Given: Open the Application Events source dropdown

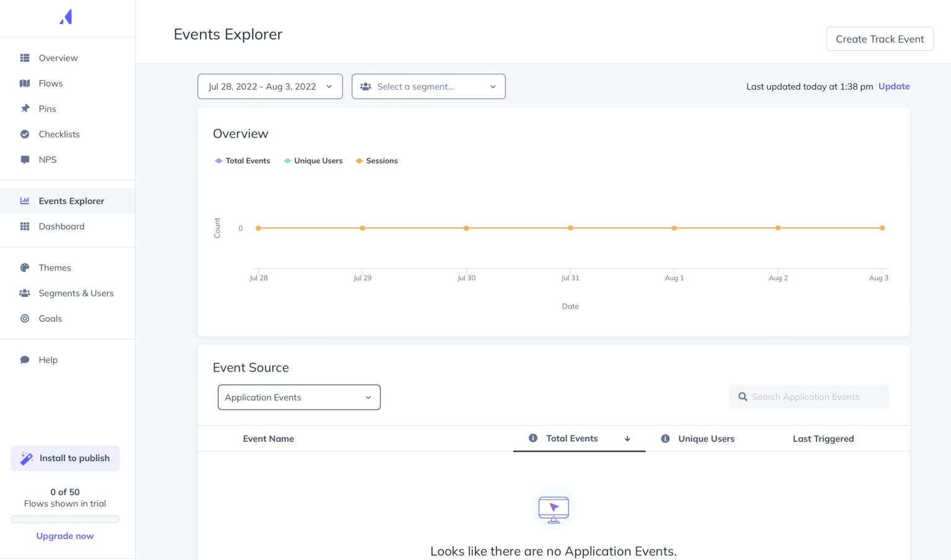Looking at the screenshot, I should click(298, 397).
